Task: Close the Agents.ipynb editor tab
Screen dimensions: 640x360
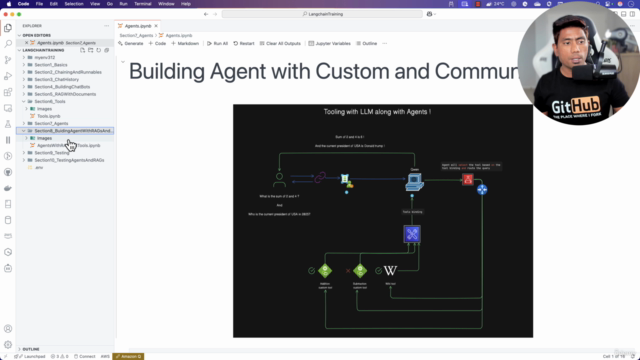Action: click(x=156, y=26)
